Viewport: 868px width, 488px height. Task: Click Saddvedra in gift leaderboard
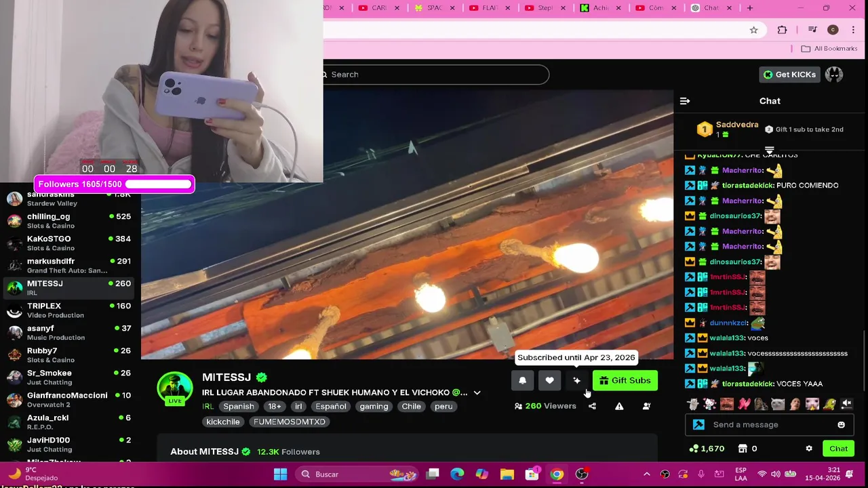pos(736,125)
